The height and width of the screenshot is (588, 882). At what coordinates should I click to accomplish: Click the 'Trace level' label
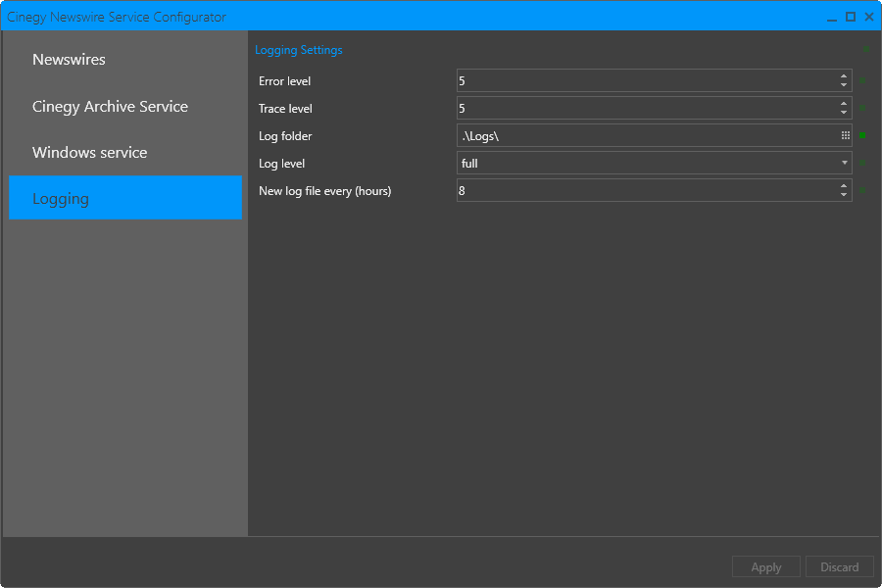click(285, 109)
